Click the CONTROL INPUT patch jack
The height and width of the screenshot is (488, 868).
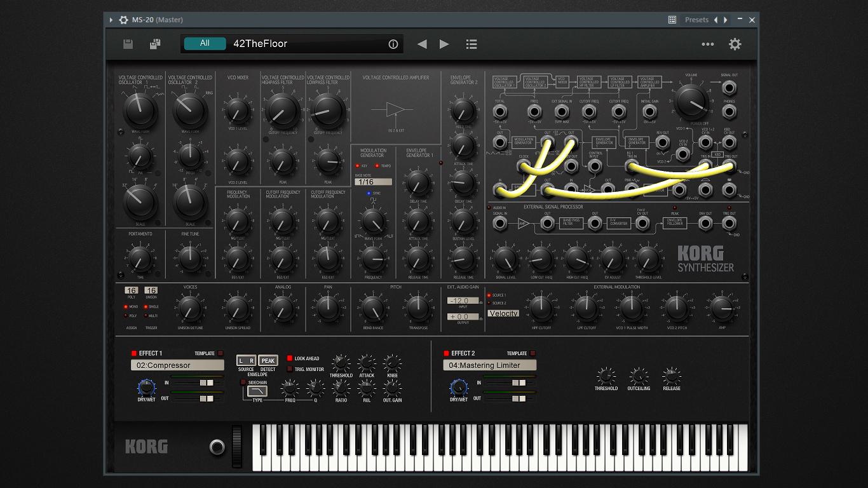coord(595,166)
